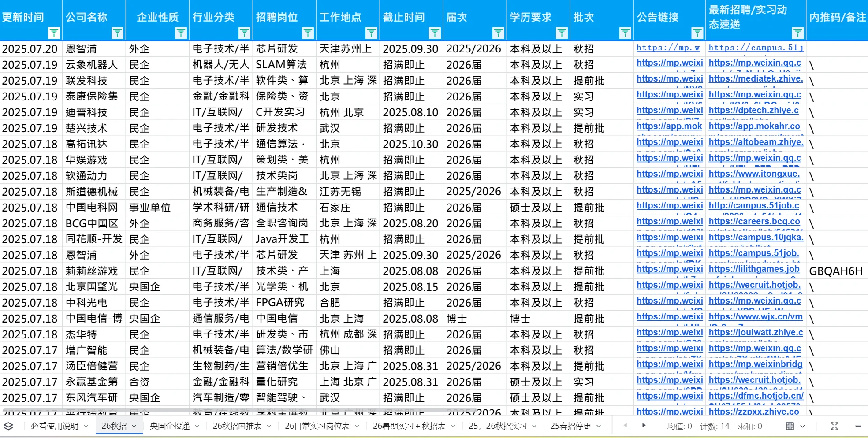Image resolution: width=868 pixels, height=438 pixels.
Task: Open filter for 行业分类 column
Action: click(x=244, y=33)
